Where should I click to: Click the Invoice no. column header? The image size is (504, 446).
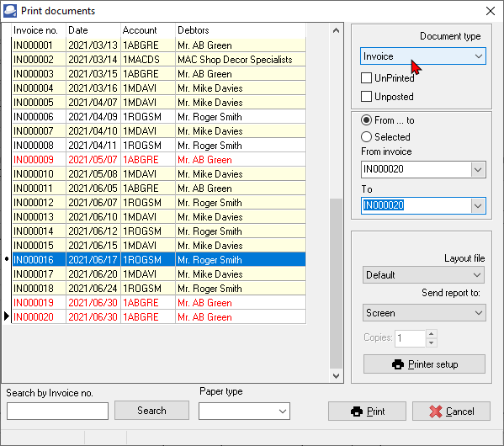pyautogui.click(x=39, y=30)
